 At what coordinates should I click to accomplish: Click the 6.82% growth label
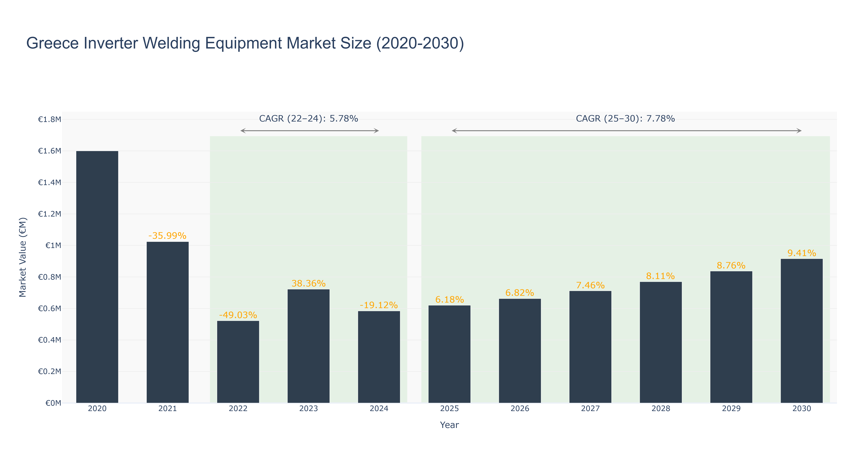(520, 293)
